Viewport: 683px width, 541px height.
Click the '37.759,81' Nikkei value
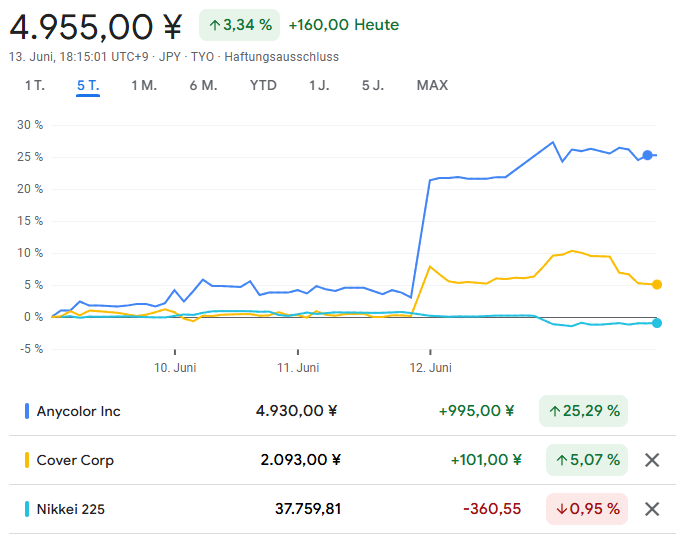(308, 509)
